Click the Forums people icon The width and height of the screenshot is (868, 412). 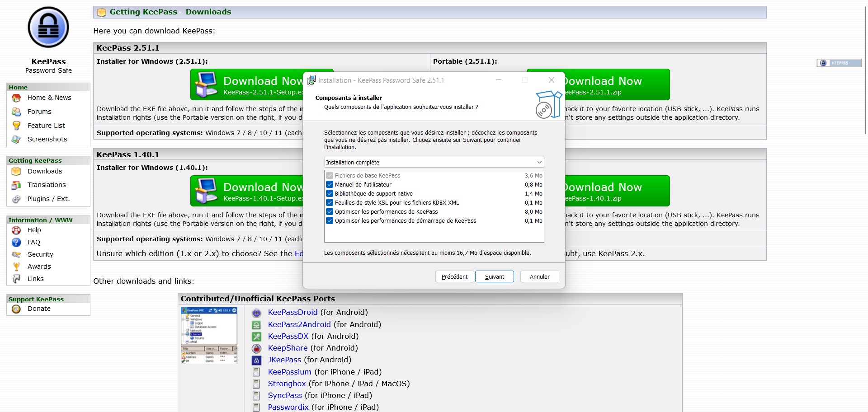[16, 112]
